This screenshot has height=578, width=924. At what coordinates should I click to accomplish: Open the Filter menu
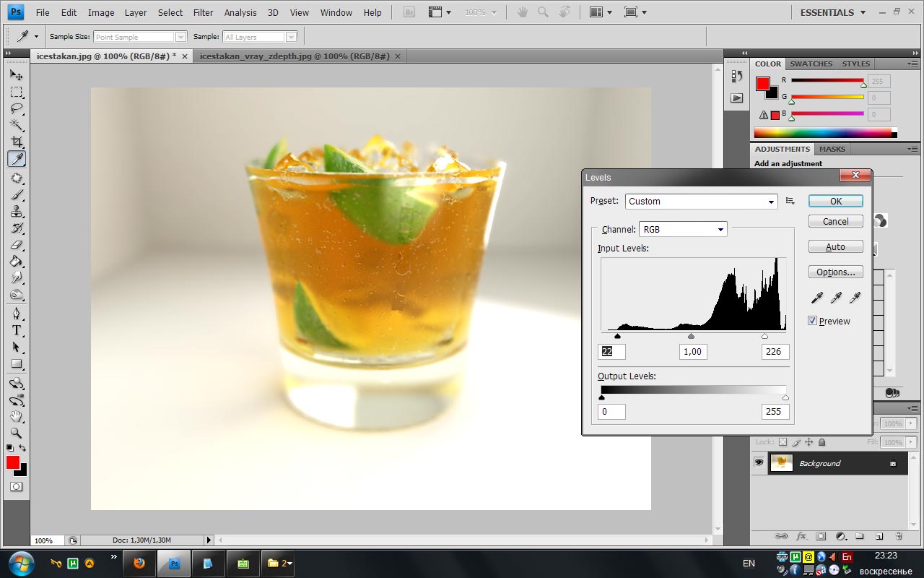(204, 12)
